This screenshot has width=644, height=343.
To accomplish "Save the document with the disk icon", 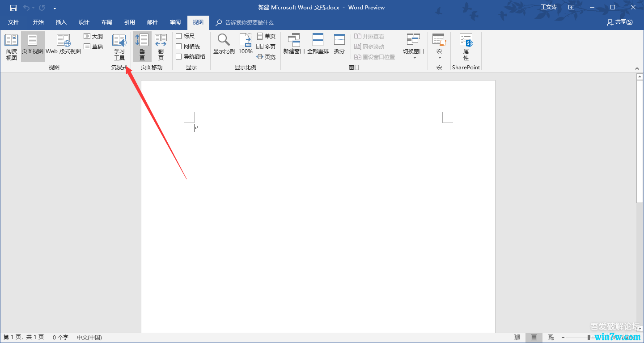I will 13,8.
